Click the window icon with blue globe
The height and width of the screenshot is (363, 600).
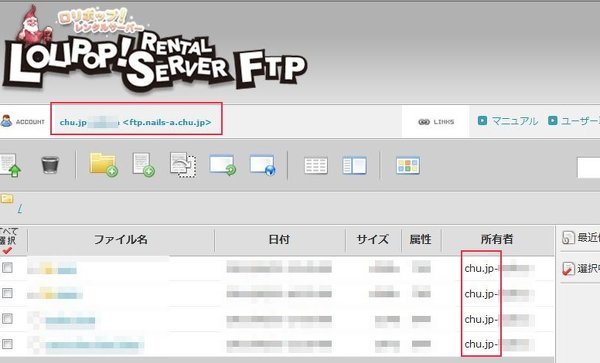(262, 165)
